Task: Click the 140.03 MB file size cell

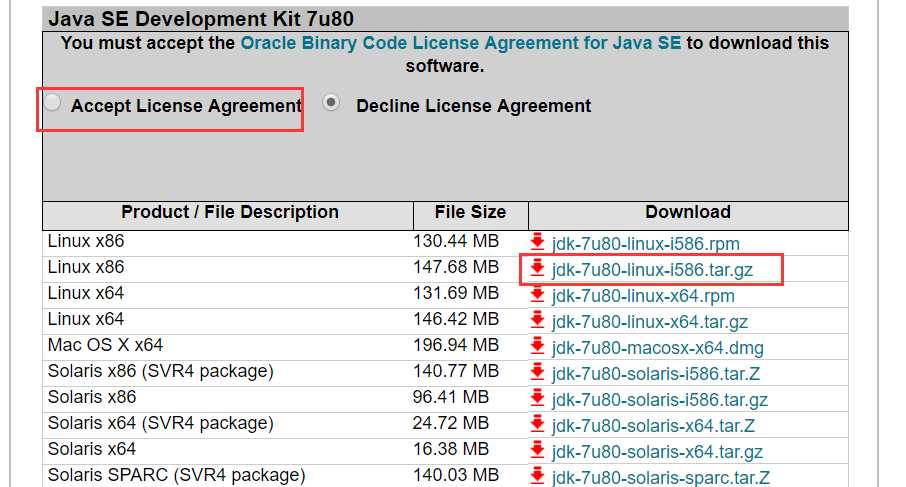Action: click(x=455, y=475)
